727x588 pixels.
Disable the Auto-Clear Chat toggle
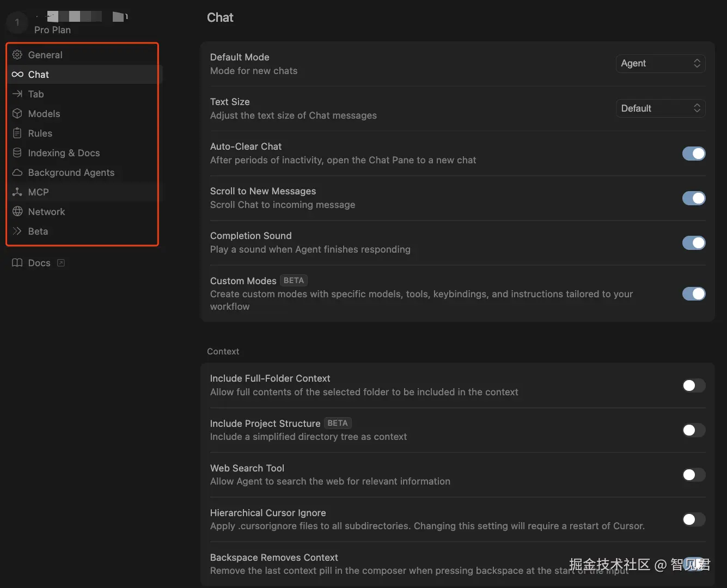click(693, 154)
